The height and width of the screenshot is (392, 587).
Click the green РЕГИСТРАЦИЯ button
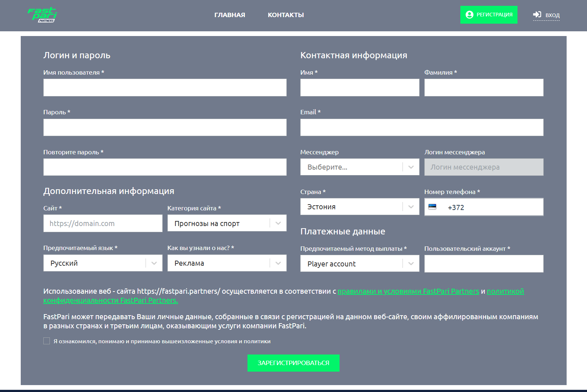[488, 15]
